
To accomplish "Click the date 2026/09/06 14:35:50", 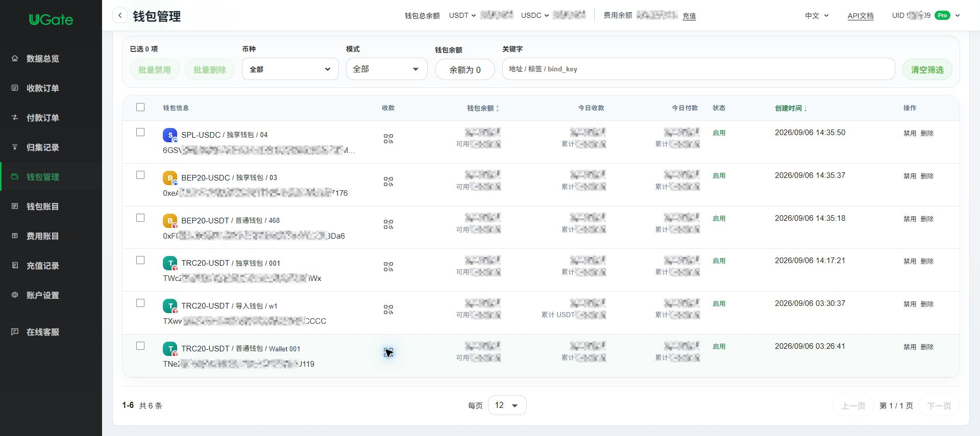I will pyautogui.click(x=810, y=133).
